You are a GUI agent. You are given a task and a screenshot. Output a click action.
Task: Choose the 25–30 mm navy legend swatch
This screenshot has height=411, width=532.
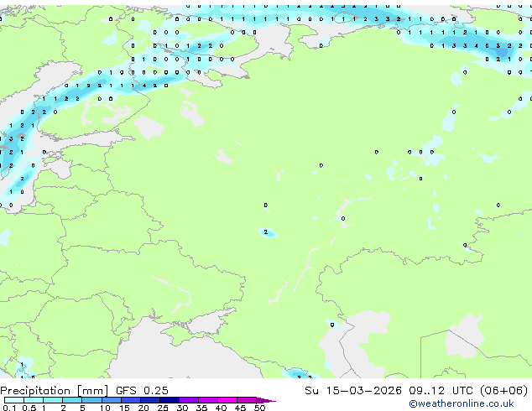[169, 400]
